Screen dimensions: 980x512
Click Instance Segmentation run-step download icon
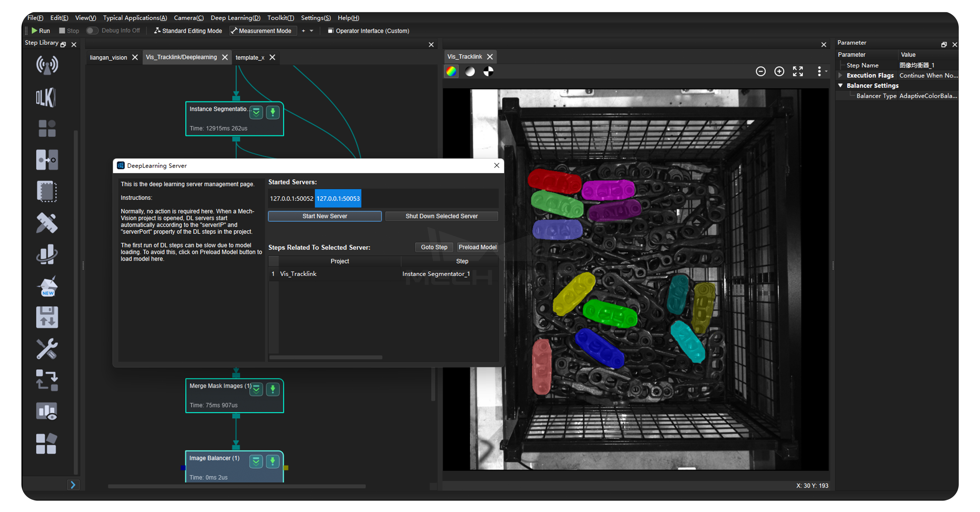(x=272, y=113)
